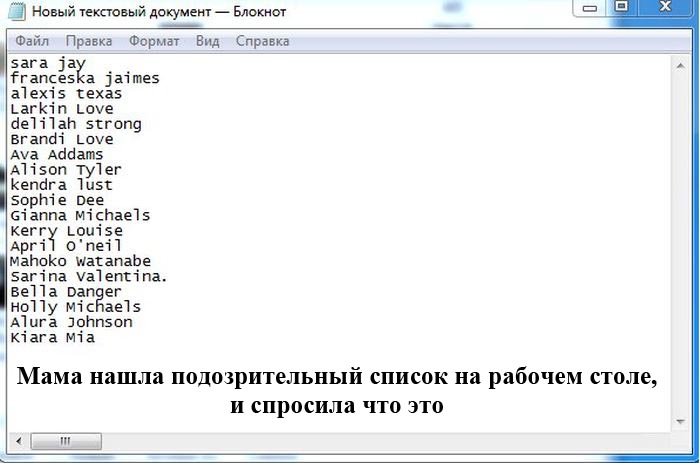The height and width of the screenshot is (463, 700).
Task: Click the blank area right of the text list
Action: [x=450, y=200]
